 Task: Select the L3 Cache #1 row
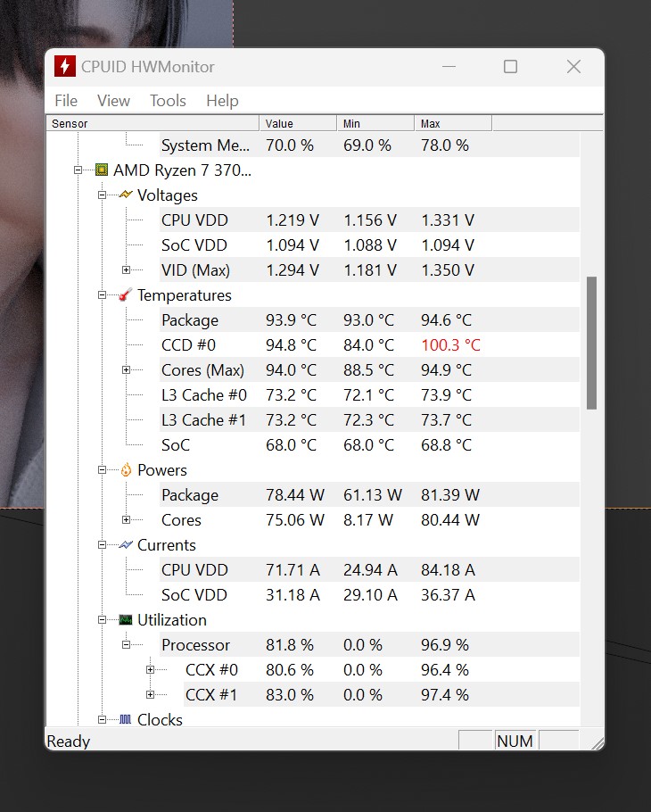tap(369, 420)
